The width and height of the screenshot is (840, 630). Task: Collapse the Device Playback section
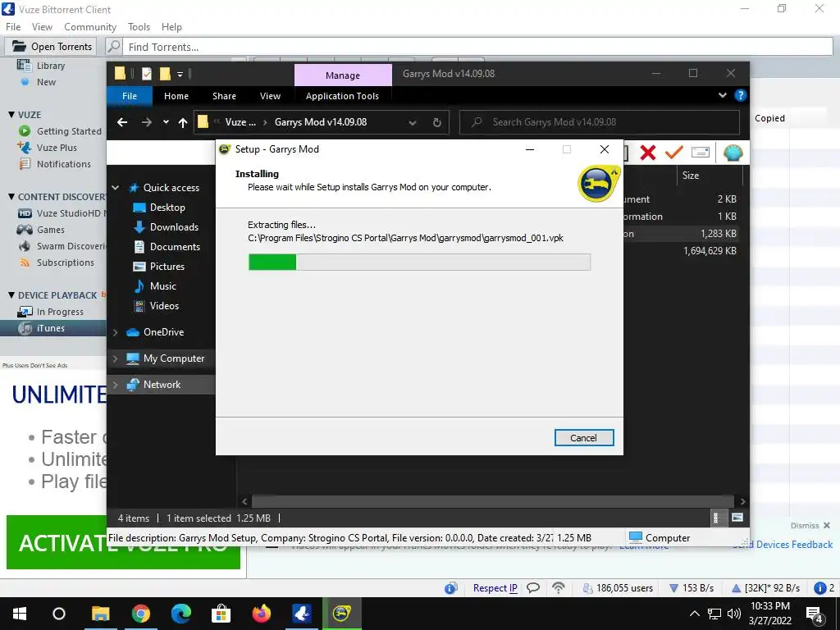click(11, 295)
